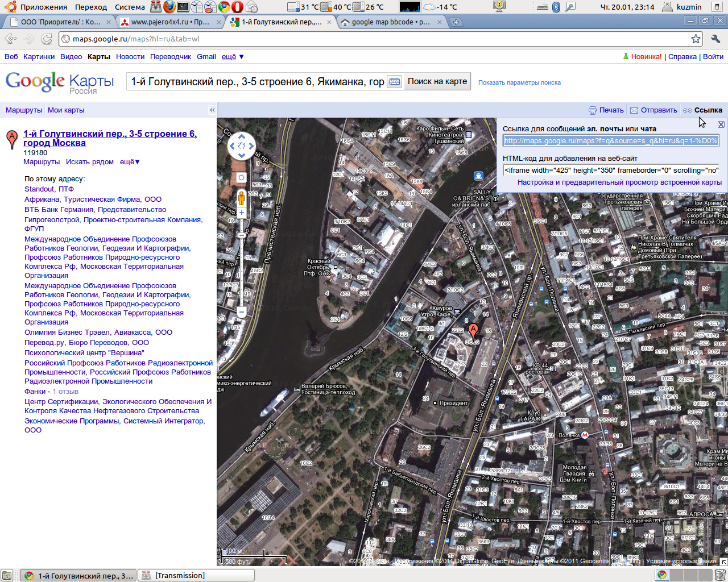
Task: Close the link sharing popup
Action: tap(721, 124)
